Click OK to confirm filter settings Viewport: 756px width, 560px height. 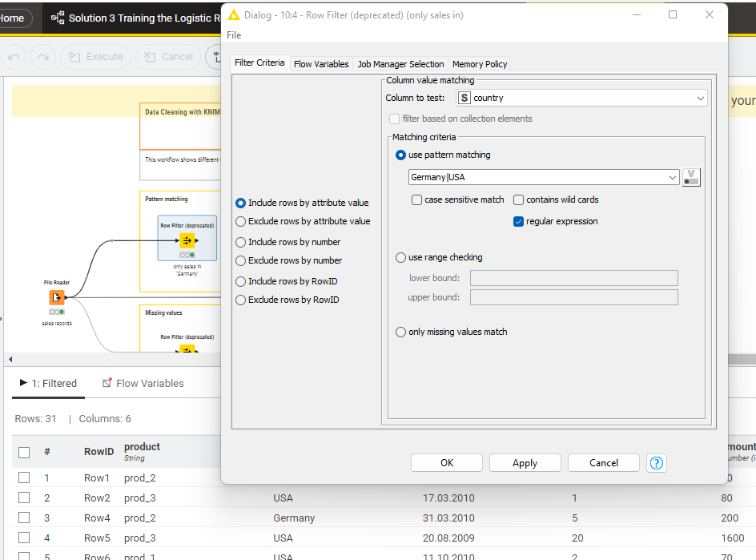446,462
